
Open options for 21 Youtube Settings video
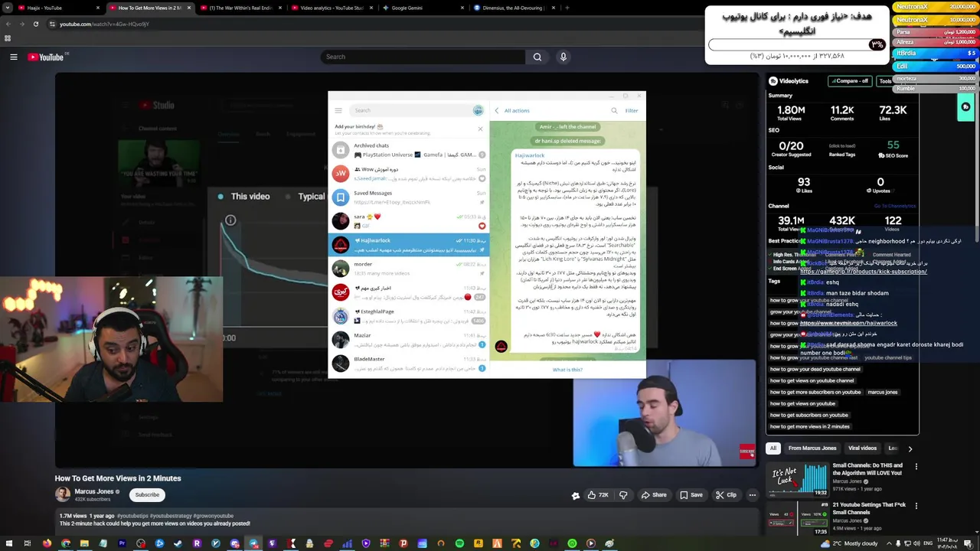click(916, 506)
